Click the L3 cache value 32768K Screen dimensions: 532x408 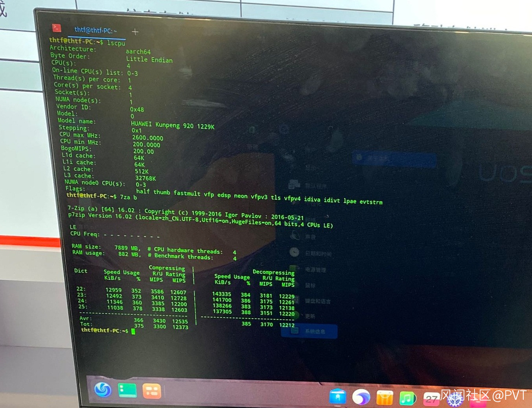pyautogui.click(x=145, y=178)
